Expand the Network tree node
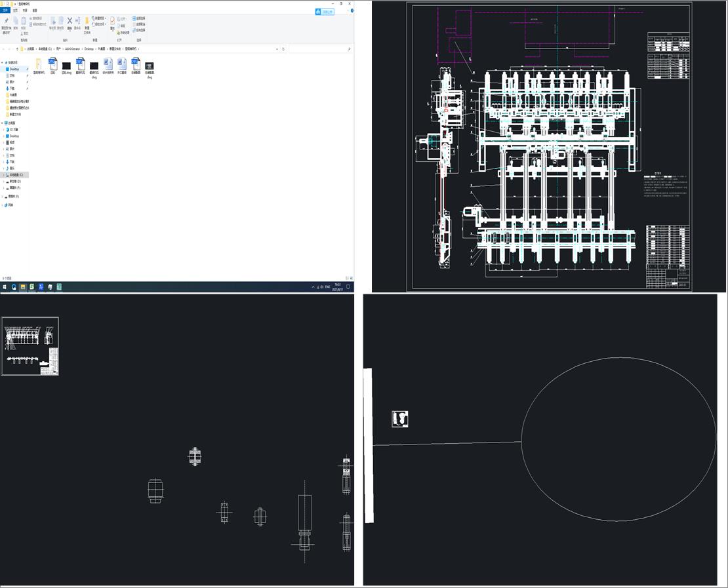Image resolution: width=728 pixels, height=588 pixels. pyautogui.click(x=2, y=205)
